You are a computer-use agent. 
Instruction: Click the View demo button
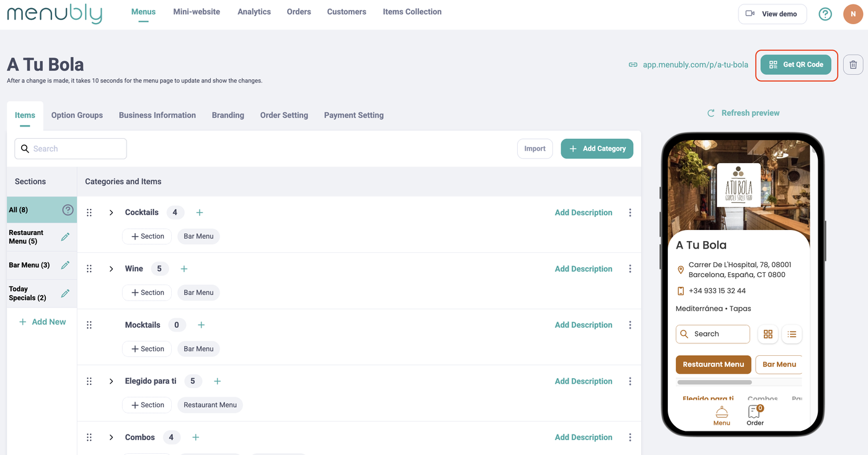[772, 14]
